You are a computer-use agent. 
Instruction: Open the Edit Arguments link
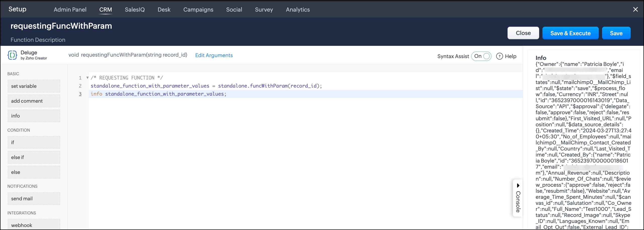pyautogui.click(x=214, y=55)
